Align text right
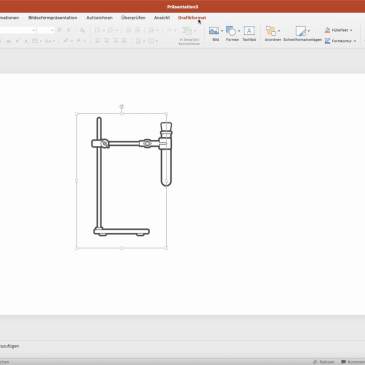This screenshot has height=365, width=365. click(115, 41)
